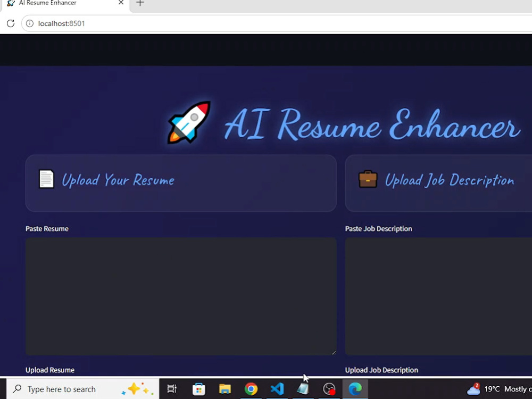532x399 pixels.
Task: Click inside the Paste Job Description text area
Action: click(x=438, y=296)
